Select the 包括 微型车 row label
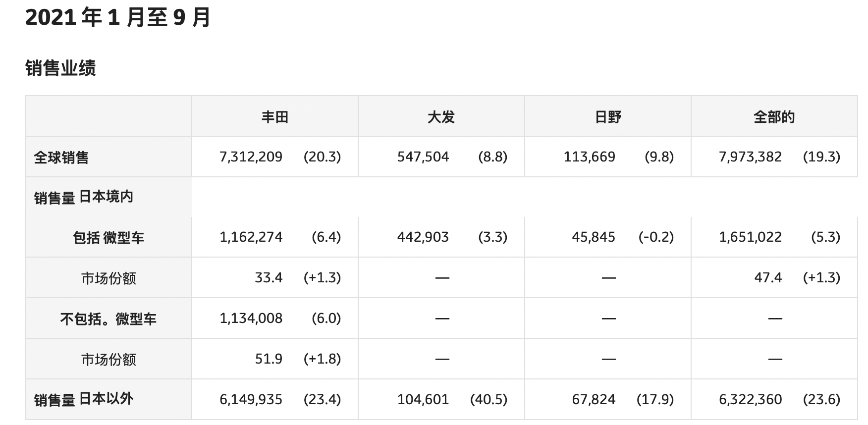 tap(108, 238)
